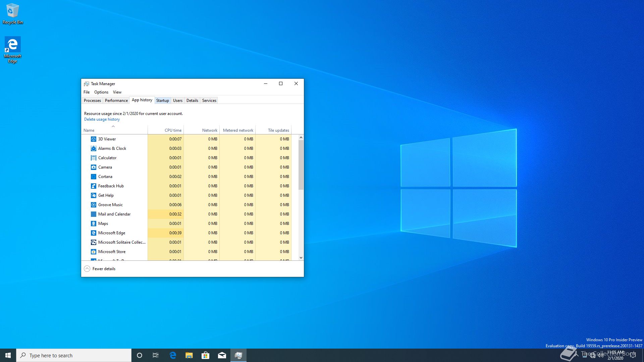Collapse with the Fewer details chevron

(87, 269)
